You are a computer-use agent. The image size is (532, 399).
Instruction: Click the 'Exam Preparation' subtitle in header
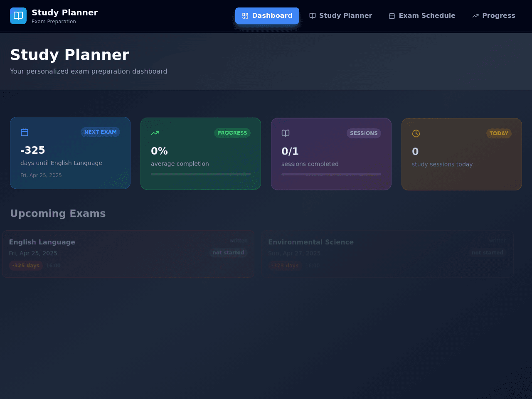pyautogui.click(x=54, y=22)
